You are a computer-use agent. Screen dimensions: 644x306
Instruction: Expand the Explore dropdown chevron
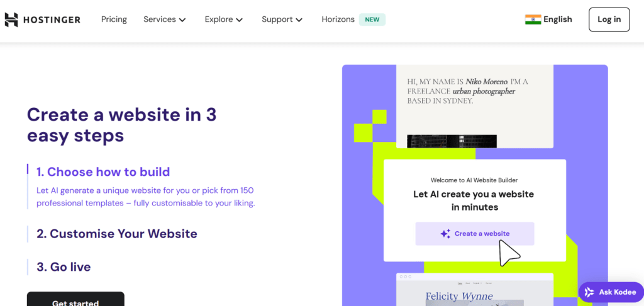point(240,19)
